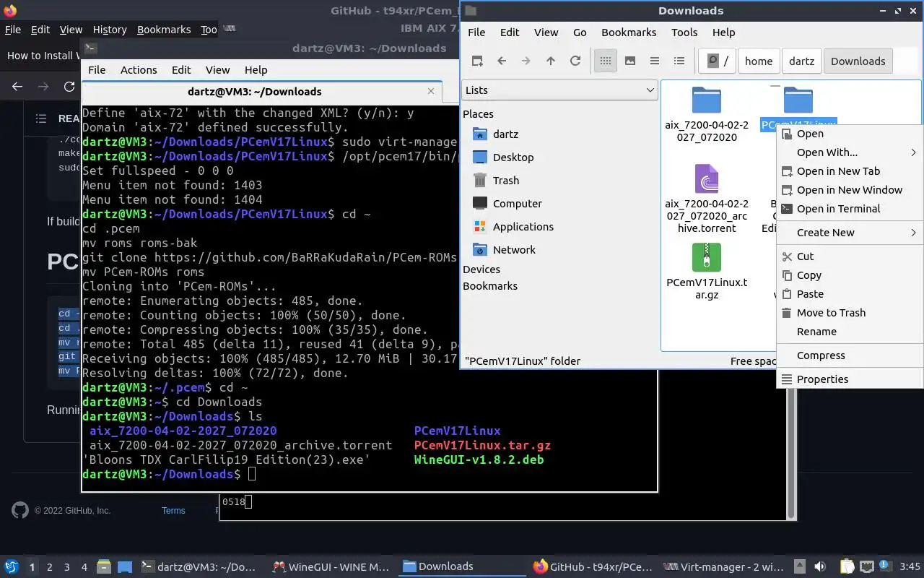The height and width of the screenshot is (578, 924).
Task: Launch file manager from taskbar quick launch
Action: point(103,567)
